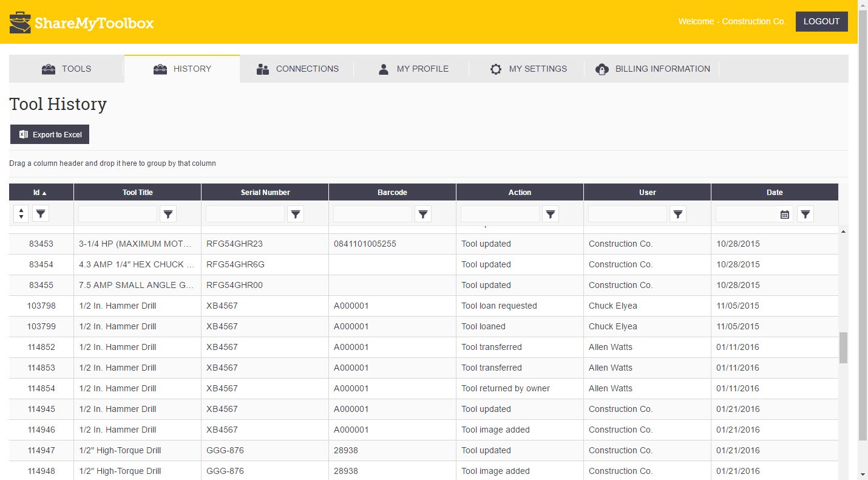The image size is (868, 480).
Task: Focus the Tool Title filter text box
Action: (118, 214)
